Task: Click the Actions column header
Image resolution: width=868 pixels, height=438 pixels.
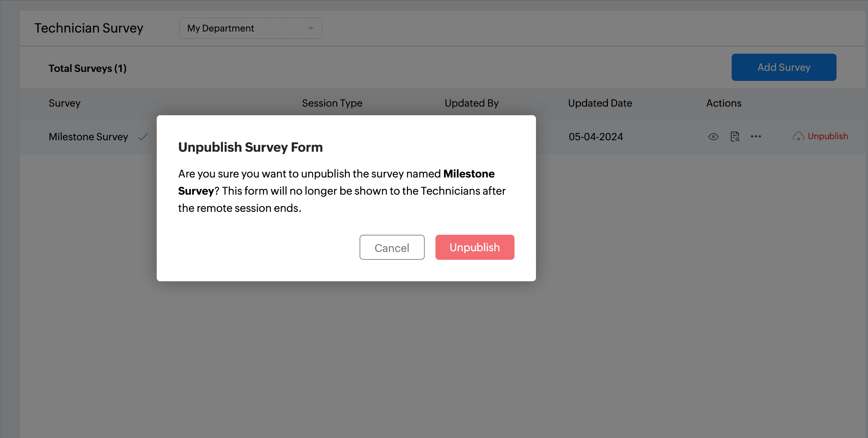Action: [723, 103]
